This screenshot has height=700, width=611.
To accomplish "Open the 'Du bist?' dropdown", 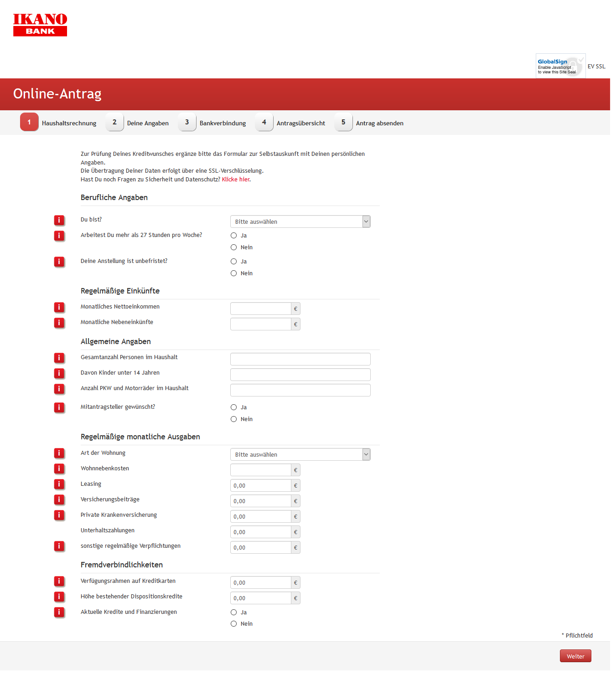I will (300, 221).
